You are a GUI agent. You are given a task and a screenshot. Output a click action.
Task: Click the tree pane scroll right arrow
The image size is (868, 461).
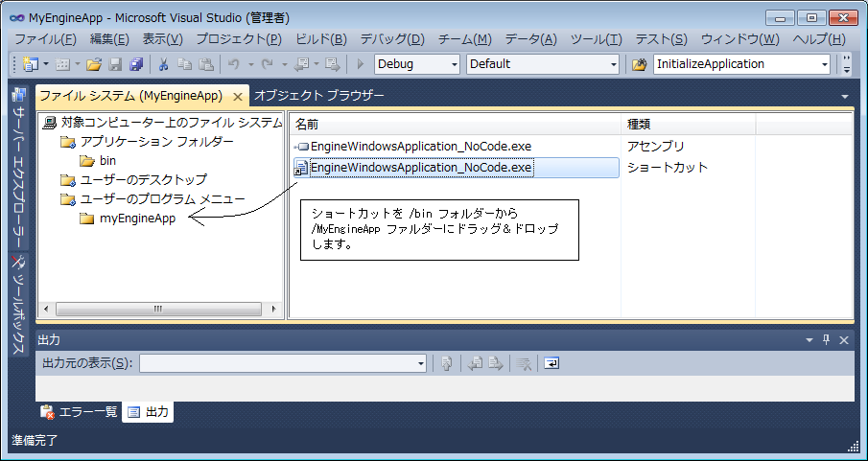tap(273, 309)
